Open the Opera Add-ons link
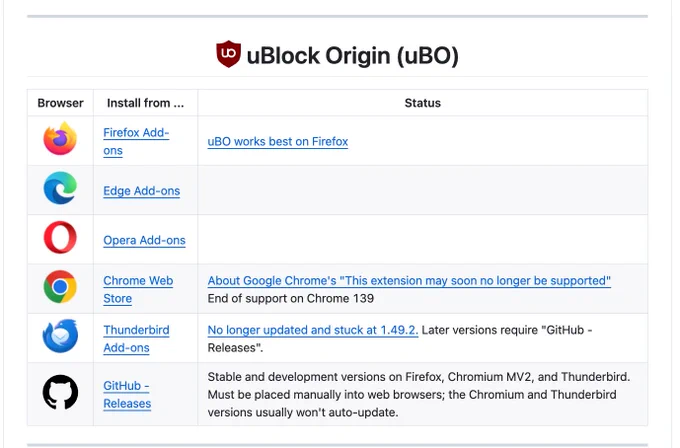Screen dimensions: 680x448 (144, 240)
